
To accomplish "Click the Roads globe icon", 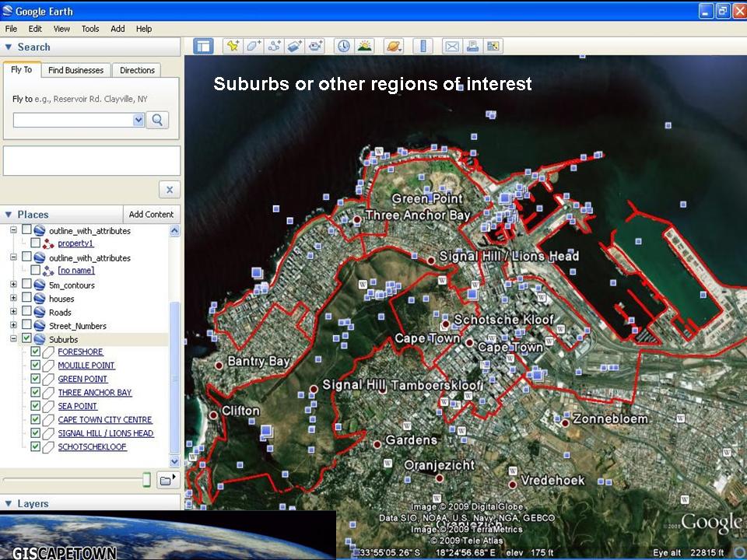I will coord(40,312).
